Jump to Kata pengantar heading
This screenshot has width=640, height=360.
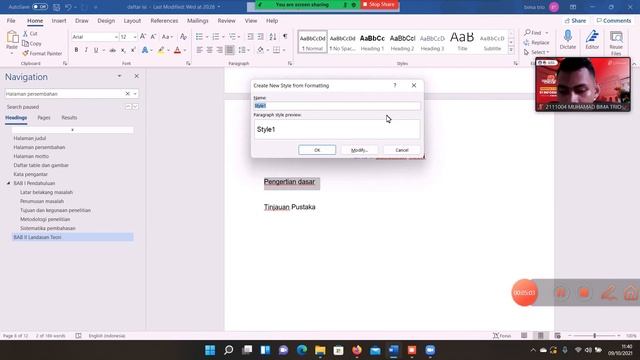pyautogui.click(x=31, y=174)
